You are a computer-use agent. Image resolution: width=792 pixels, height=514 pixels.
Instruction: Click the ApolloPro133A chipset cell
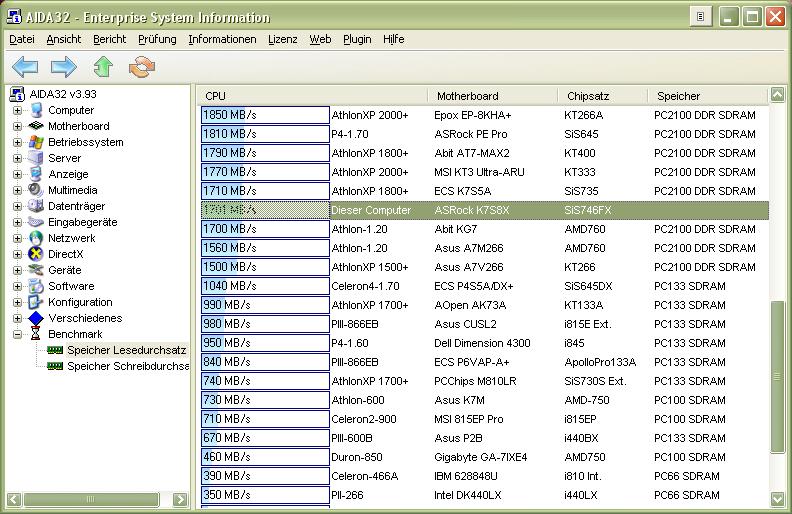pyautogui.click(x=600, y=362)
